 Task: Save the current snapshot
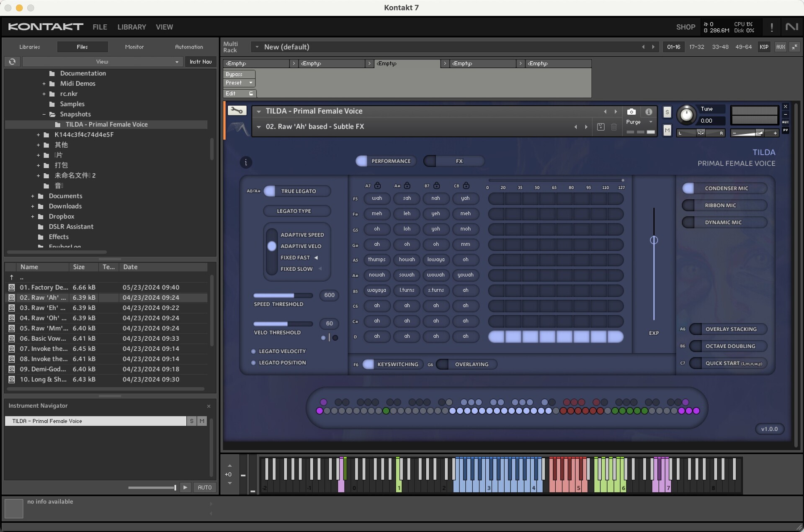(x=600, y=127)
